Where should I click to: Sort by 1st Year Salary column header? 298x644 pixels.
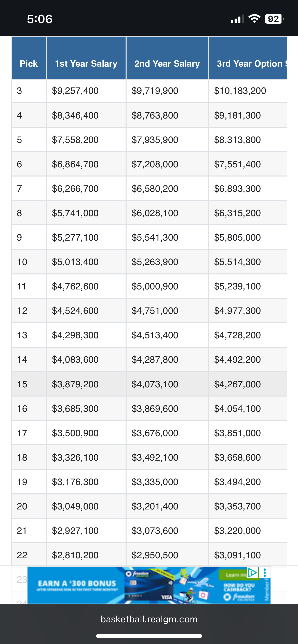click(86, 64)
